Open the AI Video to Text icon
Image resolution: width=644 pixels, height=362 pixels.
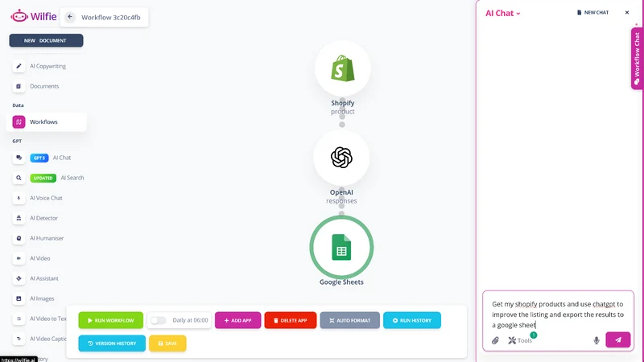[19, 319]
